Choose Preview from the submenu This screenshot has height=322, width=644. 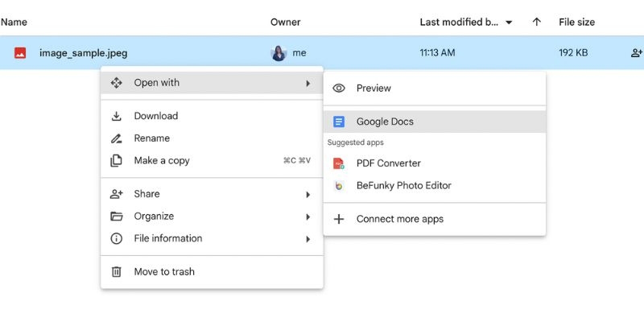click(x=435, y=89)
